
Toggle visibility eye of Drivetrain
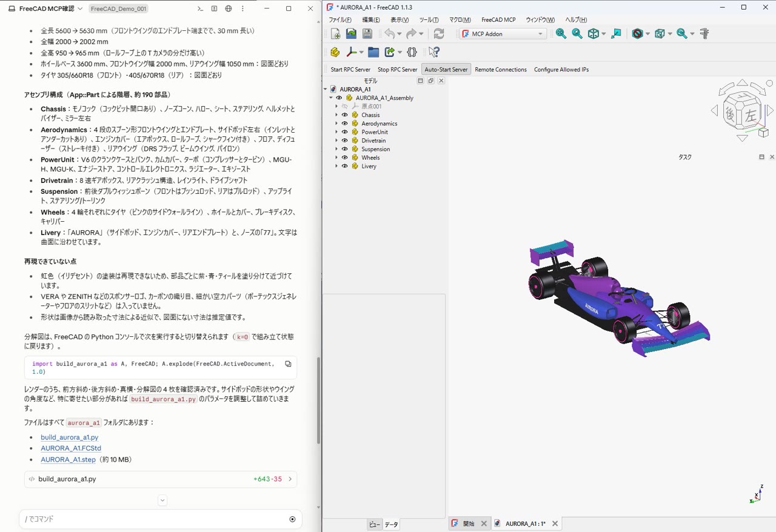click(344, 141)
